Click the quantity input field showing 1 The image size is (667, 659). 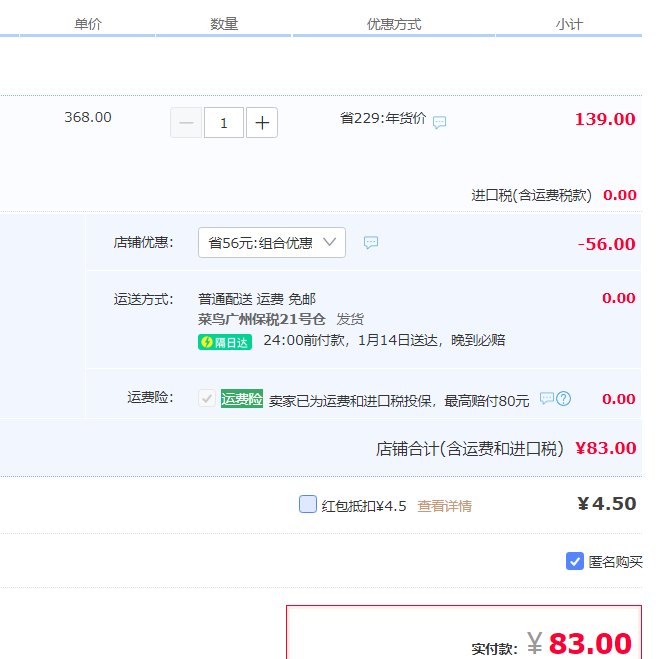click(224, 123)
